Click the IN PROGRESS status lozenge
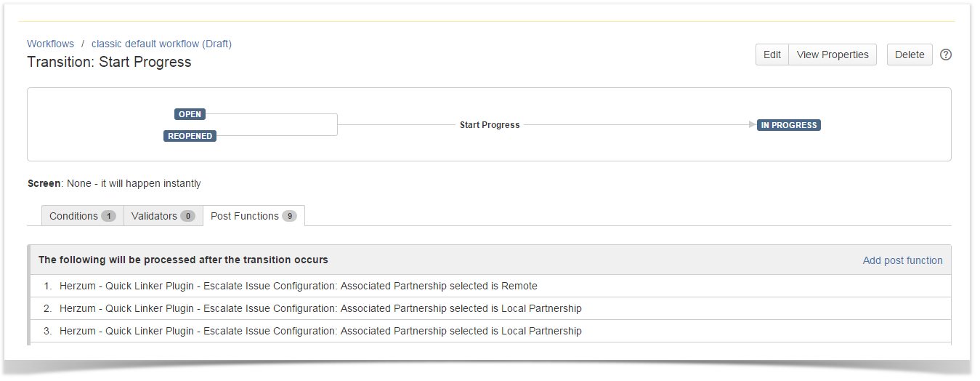This screenshot has height=381, width=980. pyautogui.click(x=788, y=125)
